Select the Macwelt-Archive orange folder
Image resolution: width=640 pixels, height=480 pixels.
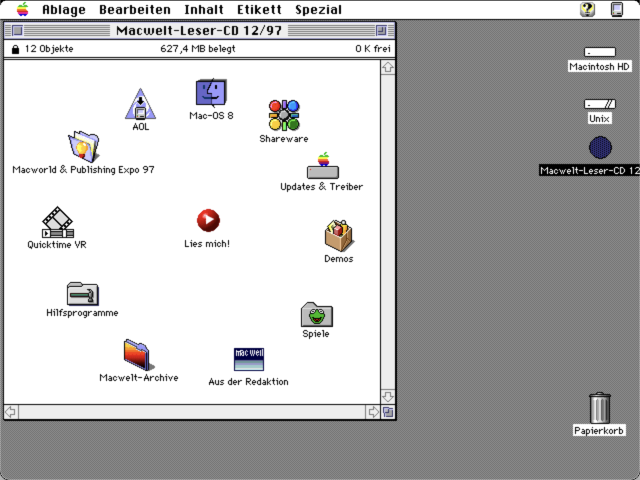[x=139, y=354]
